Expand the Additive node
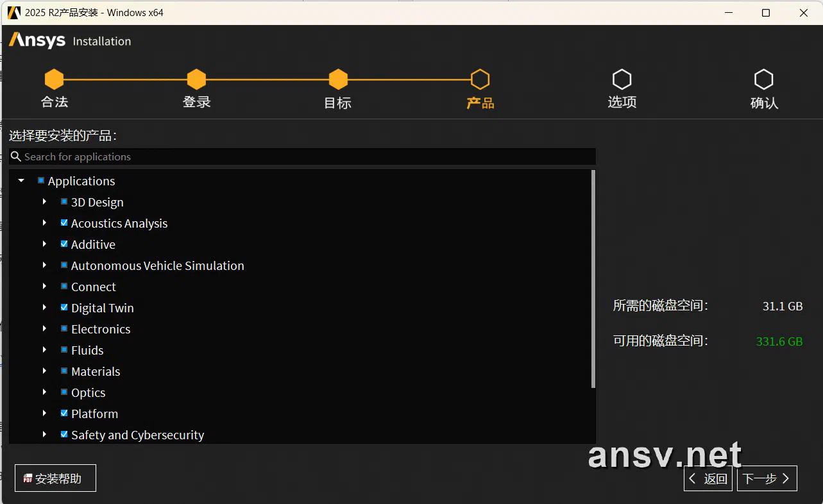The image size is (823, 504). click(44, 244)
